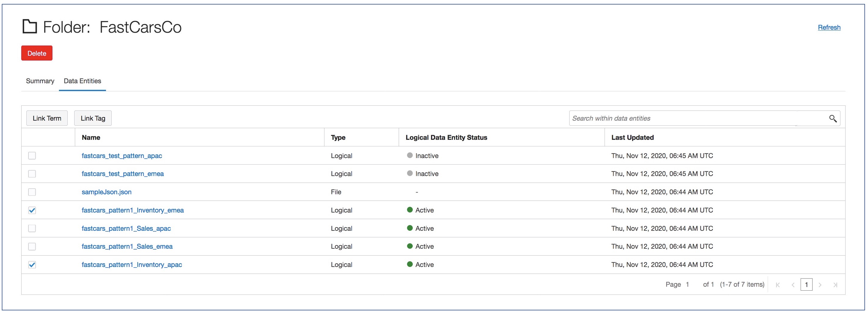
Task: Click the search magnifier icon
Action: click(x=832, y=118)
